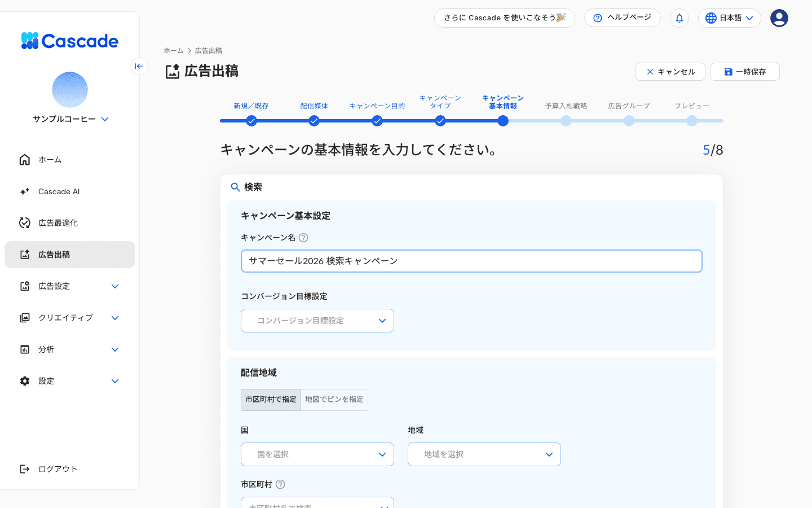
Task: Select the 市区町村で指定 toggle option
Action: tap(271, 400)
